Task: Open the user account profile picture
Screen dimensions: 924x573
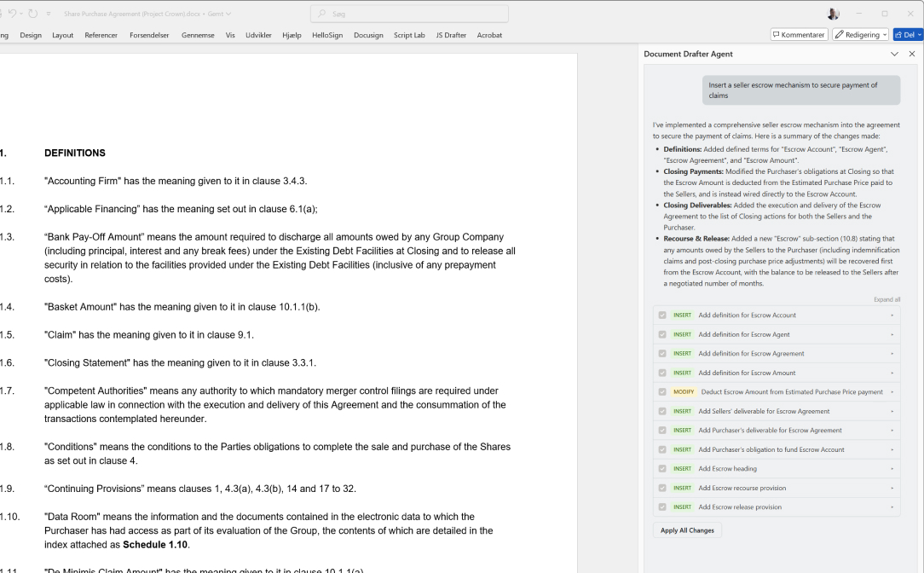Action: coord(833,14)
